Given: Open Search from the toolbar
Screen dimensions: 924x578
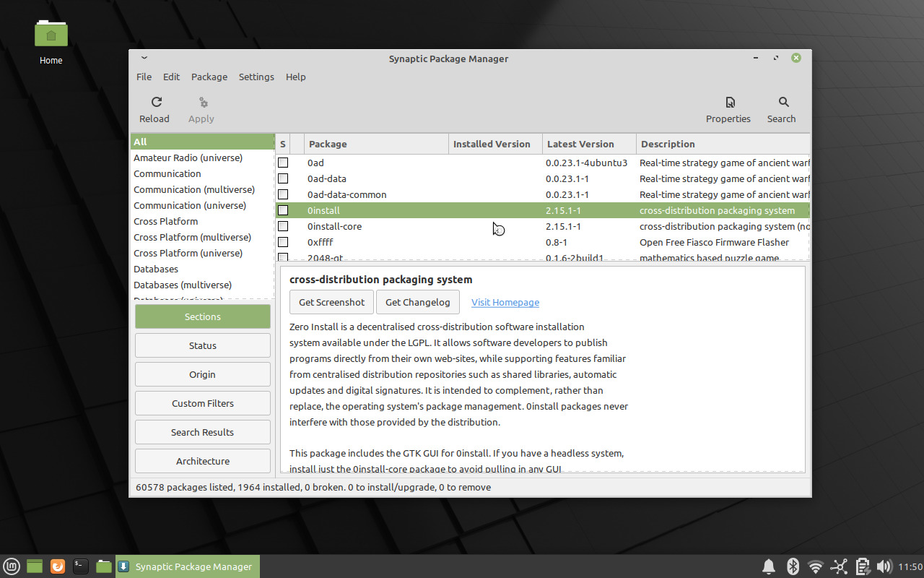Looking at the screenshot, I should pyautogui.click(x=782, y=108).
